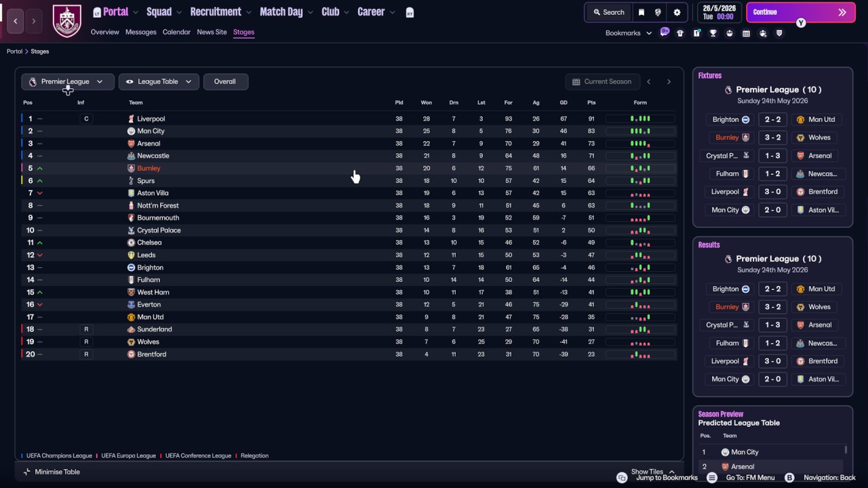Open the shirt icon bookmark
Screen dimensions: 868x488
[x=680, y=33]
